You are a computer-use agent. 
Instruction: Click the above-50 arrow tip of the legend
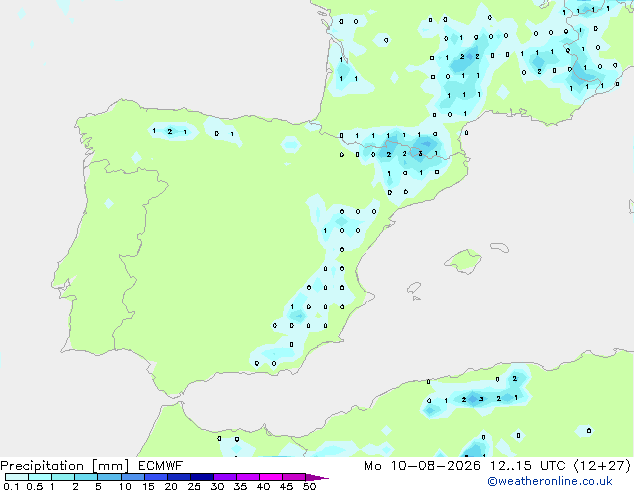point(317,477)
